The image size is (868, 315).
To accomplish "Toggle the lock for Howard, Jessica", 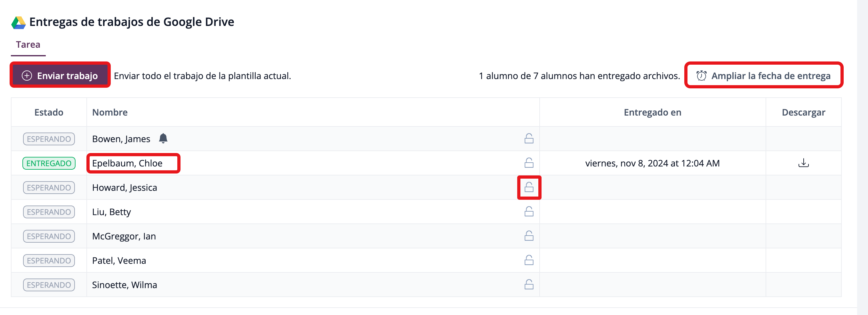I will tap(529, 187).
